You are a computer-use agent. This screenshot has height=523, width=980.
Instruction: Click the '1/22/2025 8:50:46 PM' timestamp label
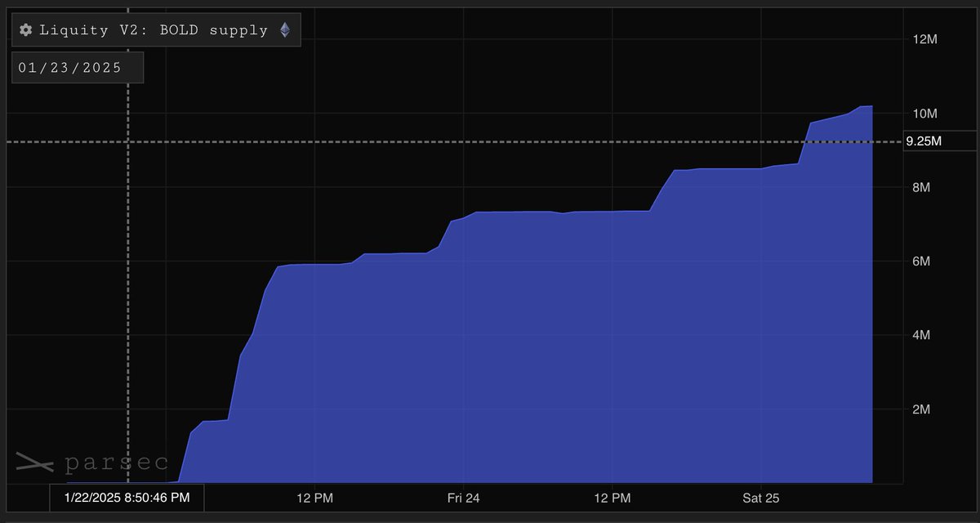coord(127,498)
